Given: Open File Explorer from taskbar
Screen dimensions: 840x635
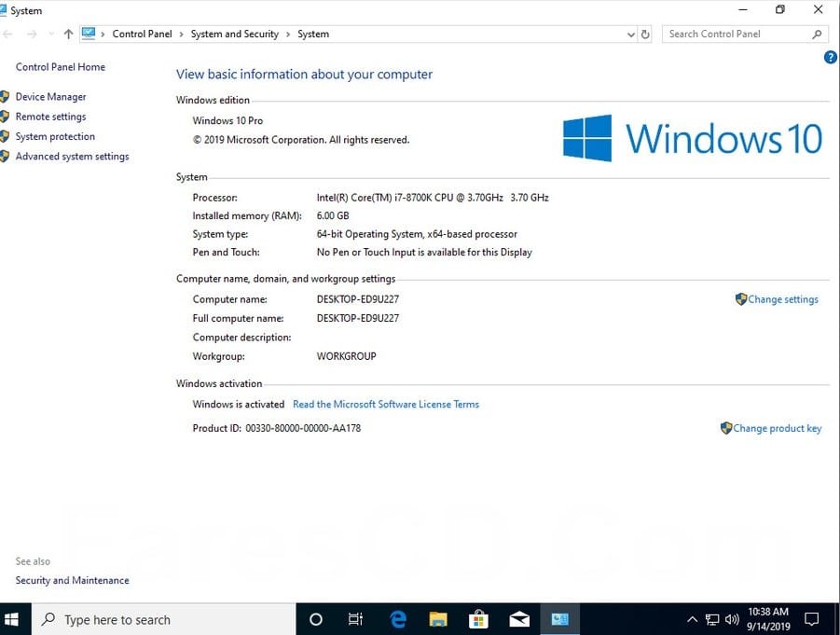Looking at the screenshot, I should (437, 619).
